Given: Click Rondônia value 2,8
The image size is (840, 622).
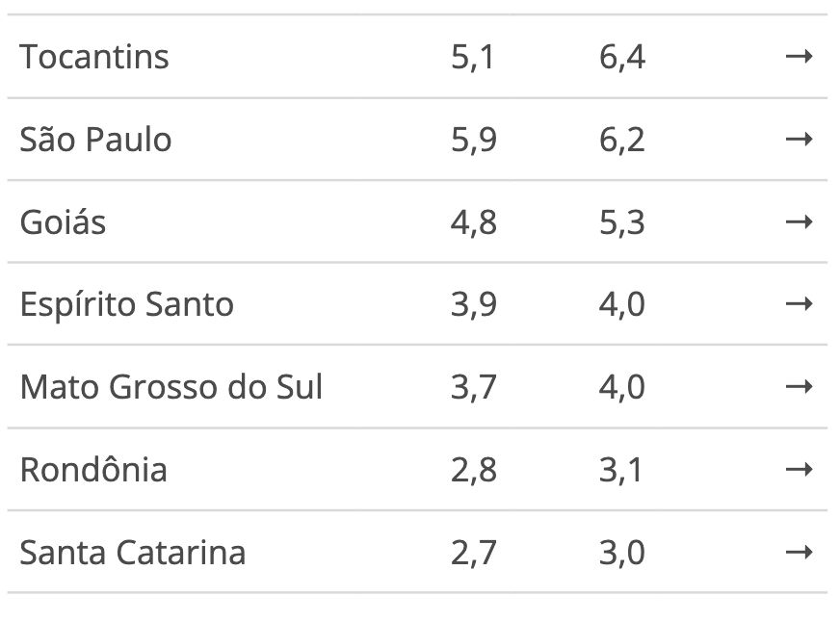Looking at the screenshot, I should point(474,470).
